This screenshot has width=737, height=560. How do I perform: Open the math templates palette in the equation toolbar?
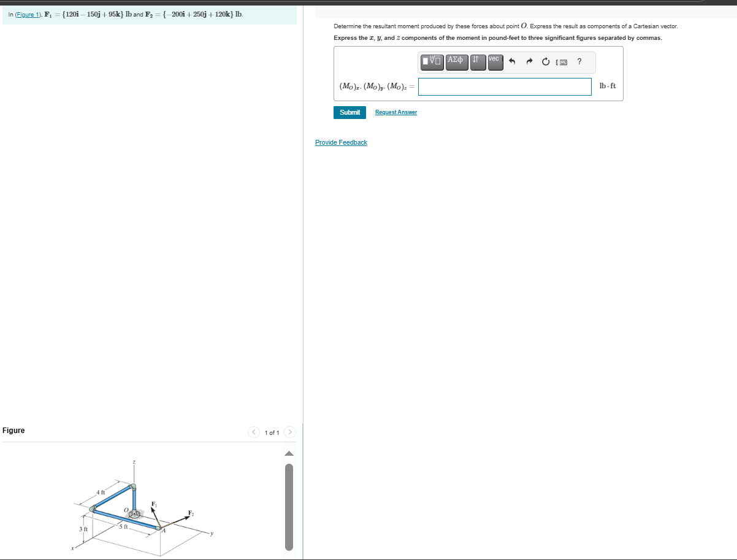click(432, 62)
